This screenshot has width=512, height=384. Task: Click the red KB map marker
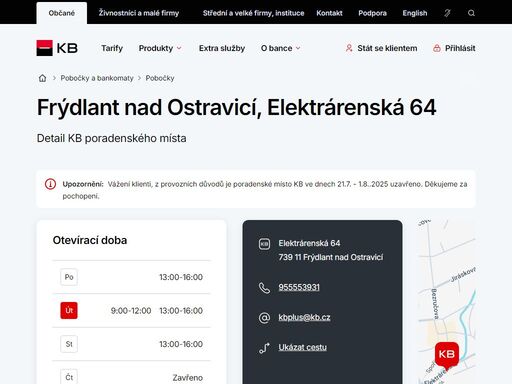pos(447,355)
